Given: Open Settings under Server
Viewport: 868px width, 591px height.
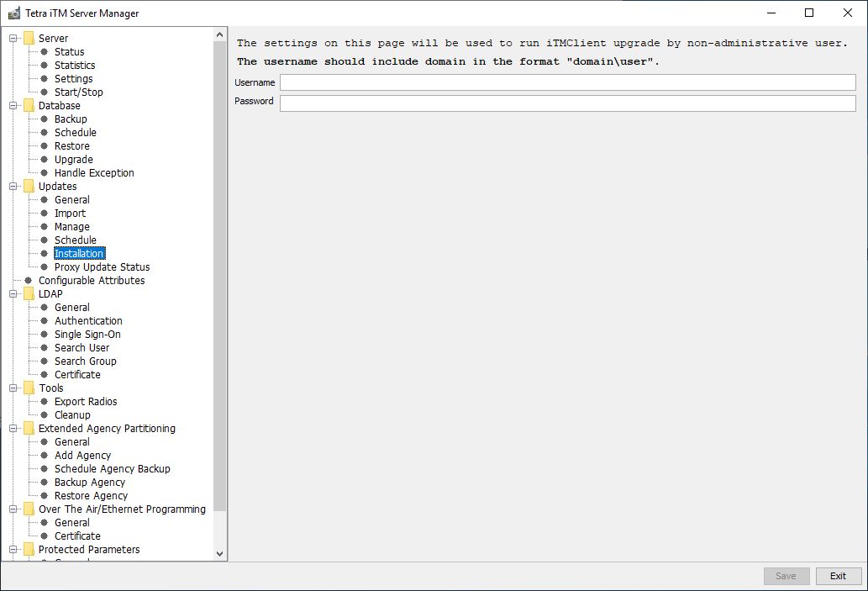Looking at the screenshot, I should click(74, 79).
